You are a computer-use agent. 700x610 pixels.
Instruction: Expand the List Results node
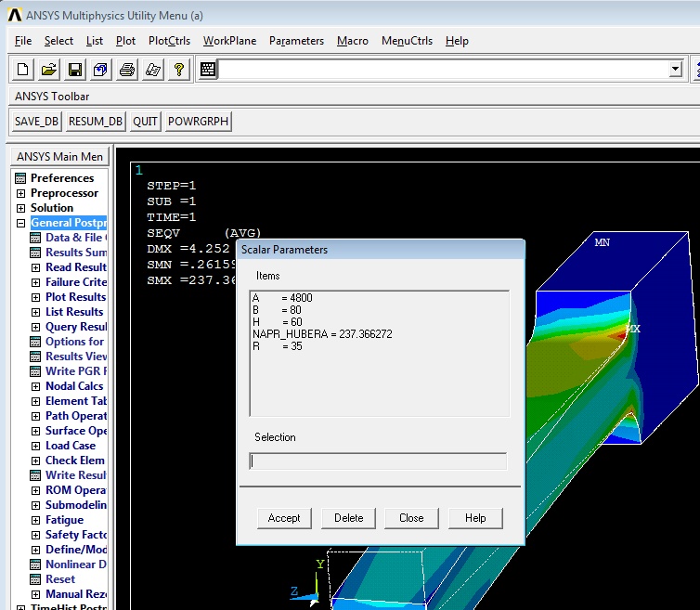[x=35, y=312]
